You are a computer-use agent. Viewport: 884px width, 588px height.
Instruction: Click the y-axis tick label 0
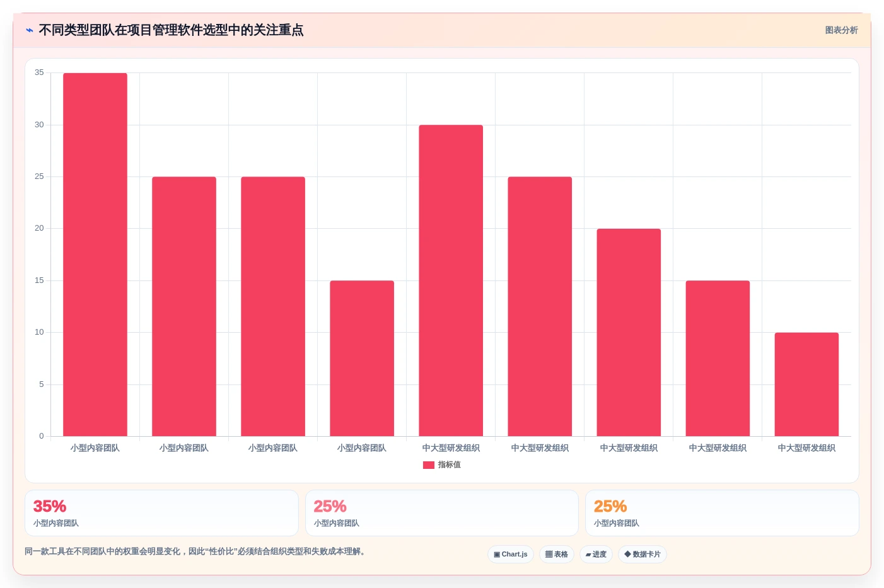point(42,436)
